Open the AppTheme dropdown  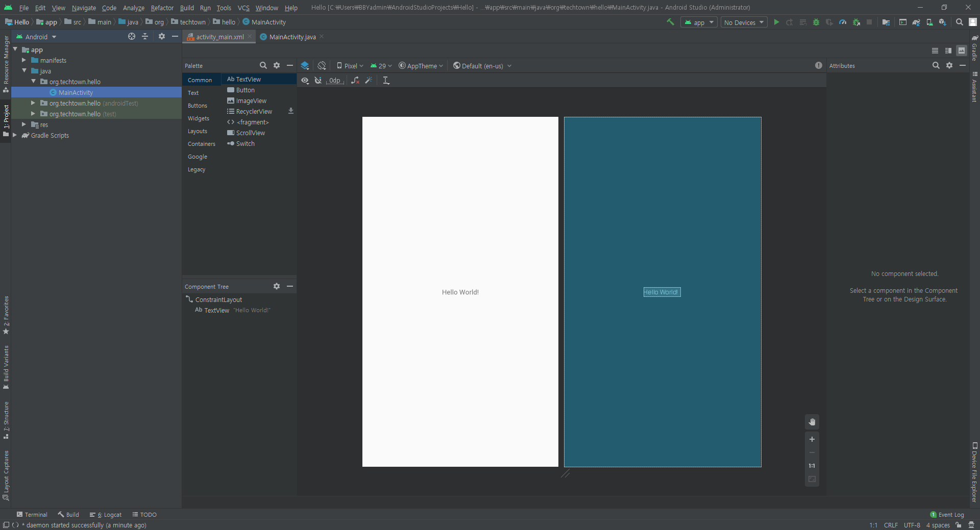click(x=421, y=66)
